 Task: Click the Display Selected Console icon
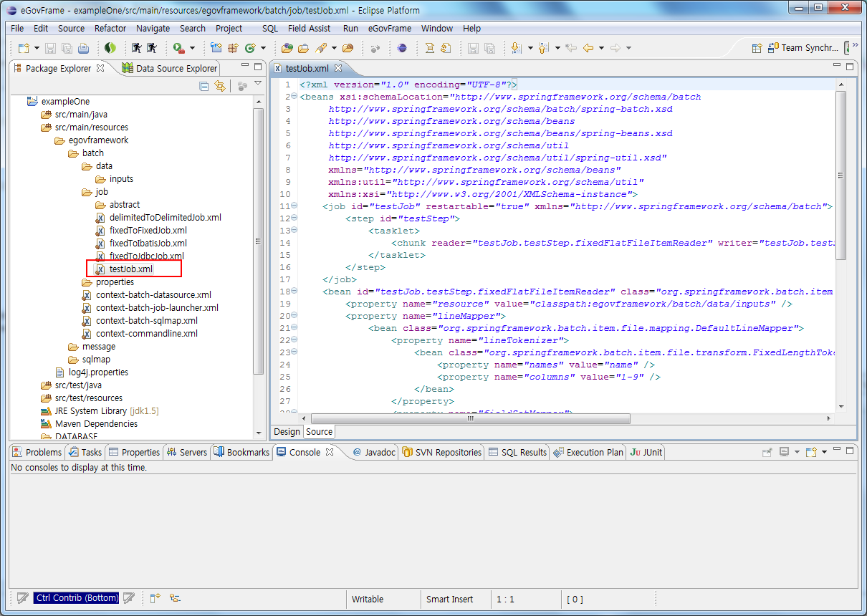785,452
